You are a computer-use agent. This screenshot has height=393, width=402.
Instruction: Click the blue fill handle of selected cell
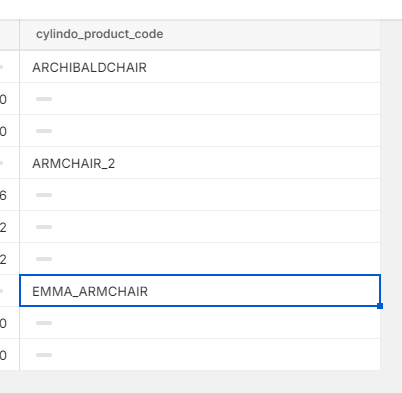pyautogui.click(x=380, y=306)
